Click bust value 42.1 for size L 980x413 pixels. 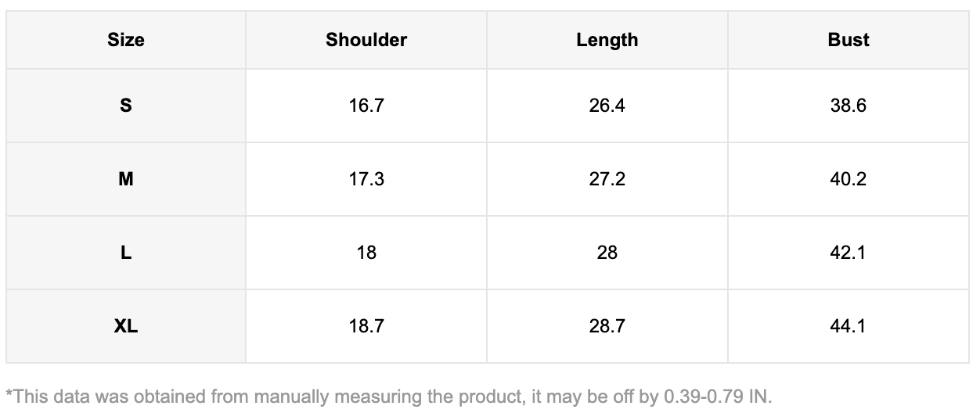click(x=848, y=253)
